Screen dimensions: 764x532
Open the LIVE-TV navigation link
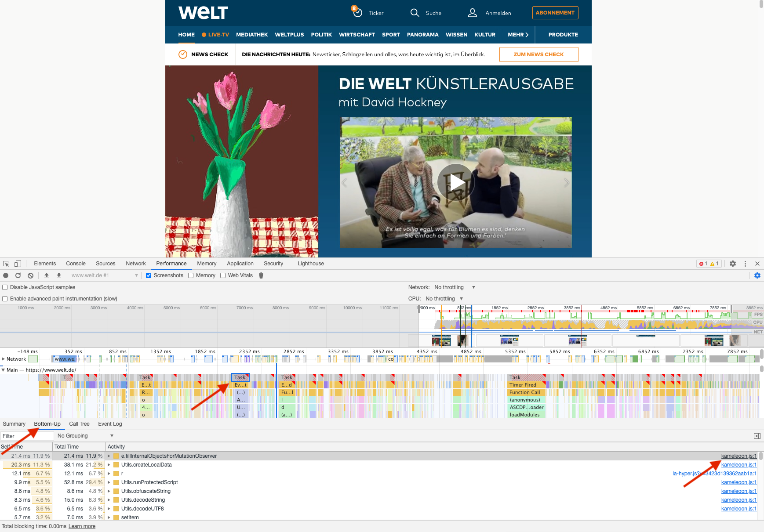pos(215,35)
